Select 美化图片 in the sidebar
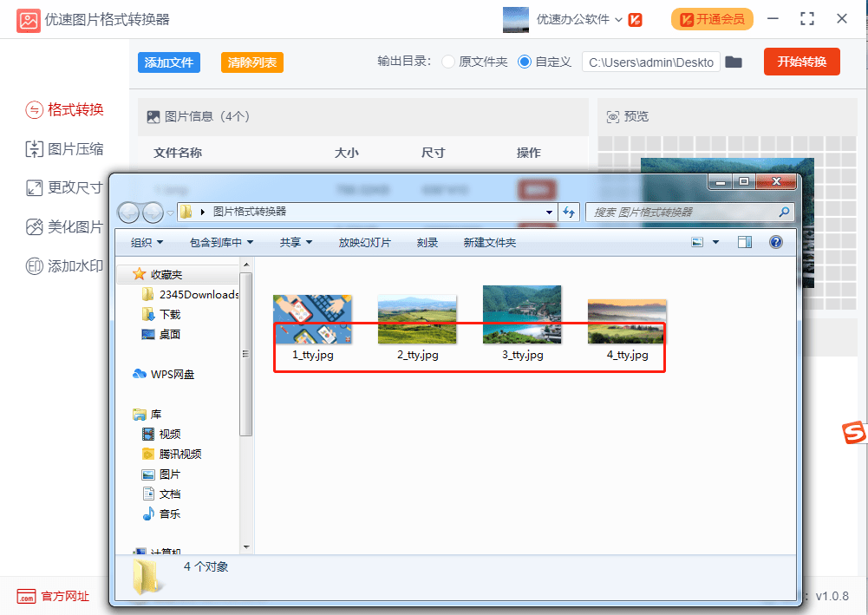868x615 pixels. point(65,227)
